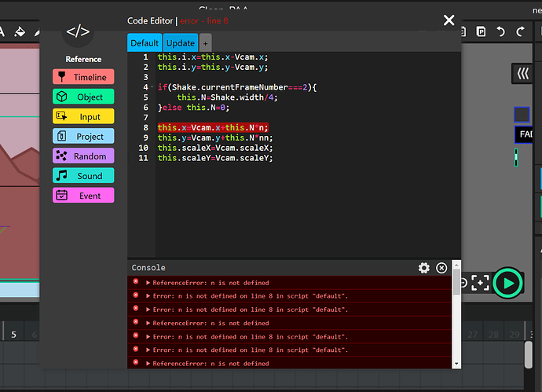Switch to the Update script tab
This screenshot has height=392, width=542.
[181, 43]
